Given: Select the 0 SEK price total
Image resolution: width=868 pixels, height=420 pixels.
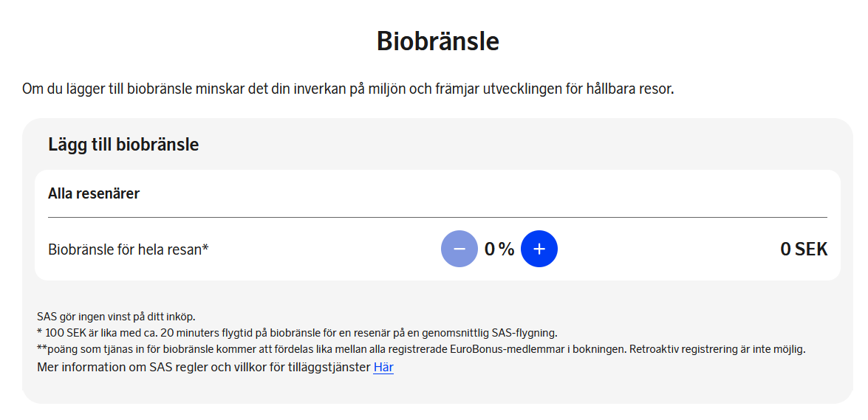Looking at the screenshot, I should [x=804, y=249].
